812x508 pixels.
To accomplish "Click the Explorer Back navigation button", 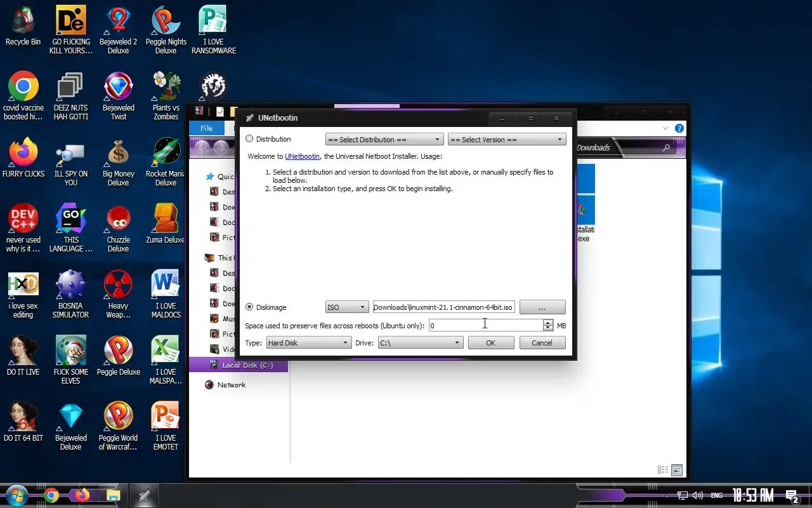I will click(x=202, y=148).
